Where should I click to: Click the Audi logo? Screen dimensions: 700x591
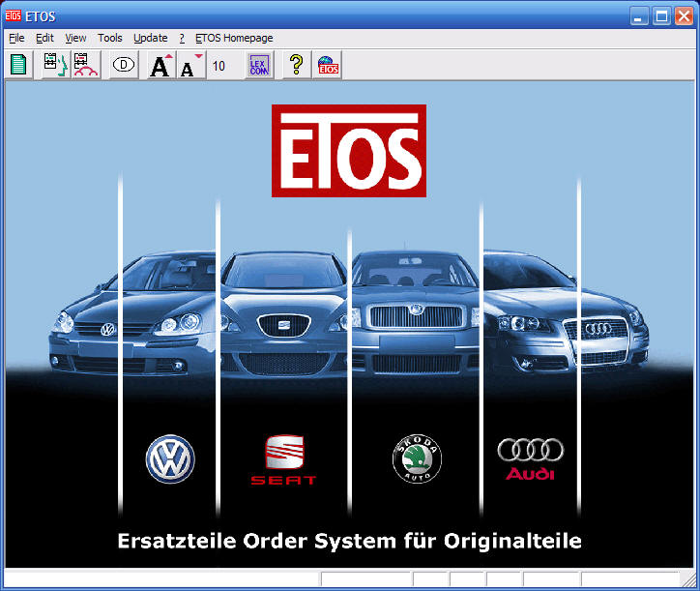pos(531,458)
